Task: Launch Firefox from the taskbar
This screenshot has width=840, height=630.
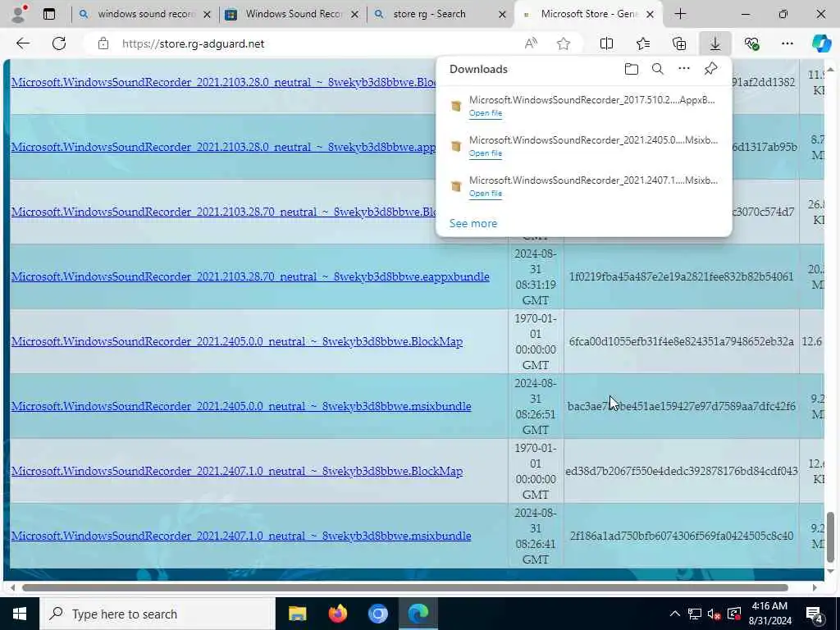Action: point(337,614)
